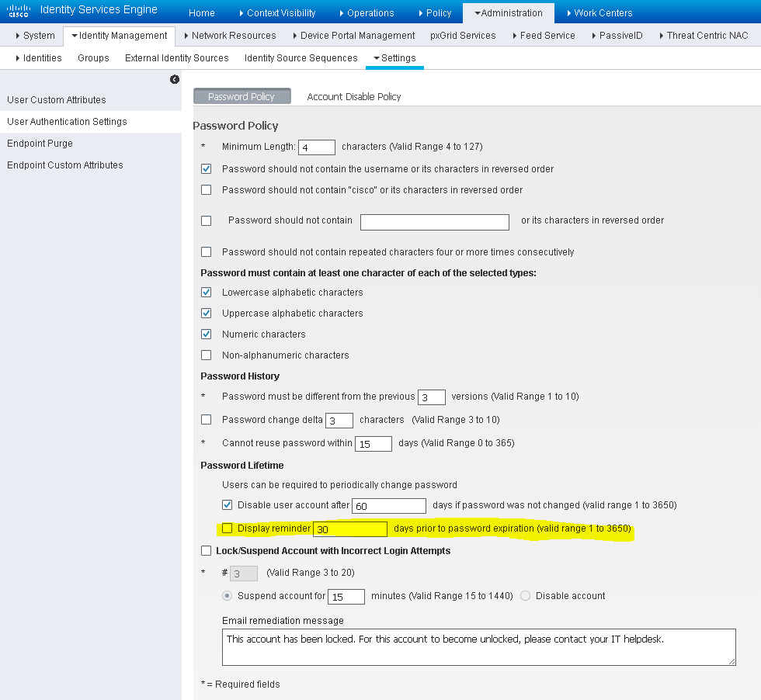Enable Password change delta checkbox
Image resolution: width=761 pixels, height=700 pixels.
[x=207, y=419]
